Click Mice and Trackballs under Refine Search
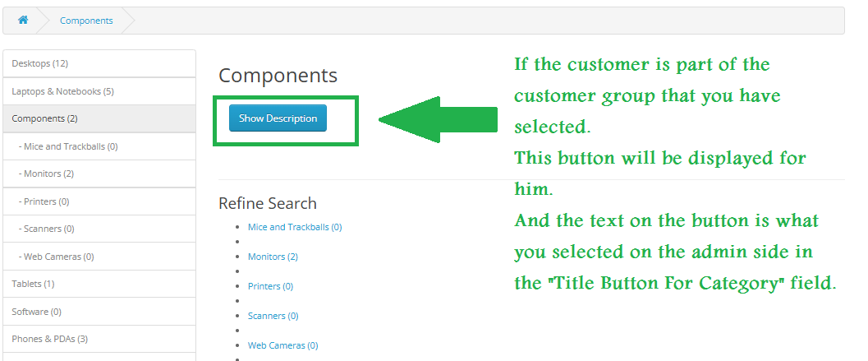Image resolution: width=868 pixels, height=361 pixels. click(295, 227)
